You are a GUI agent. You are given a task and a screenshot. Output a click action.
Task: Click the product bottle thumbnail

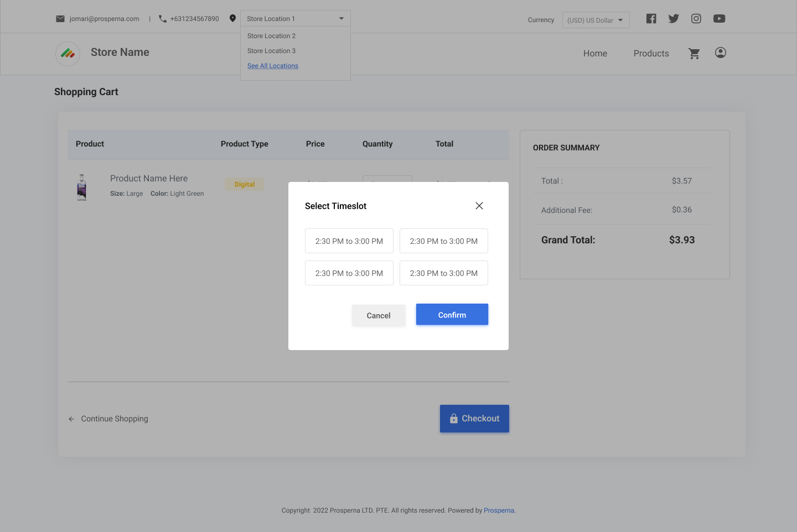click(x=82, y=187)
